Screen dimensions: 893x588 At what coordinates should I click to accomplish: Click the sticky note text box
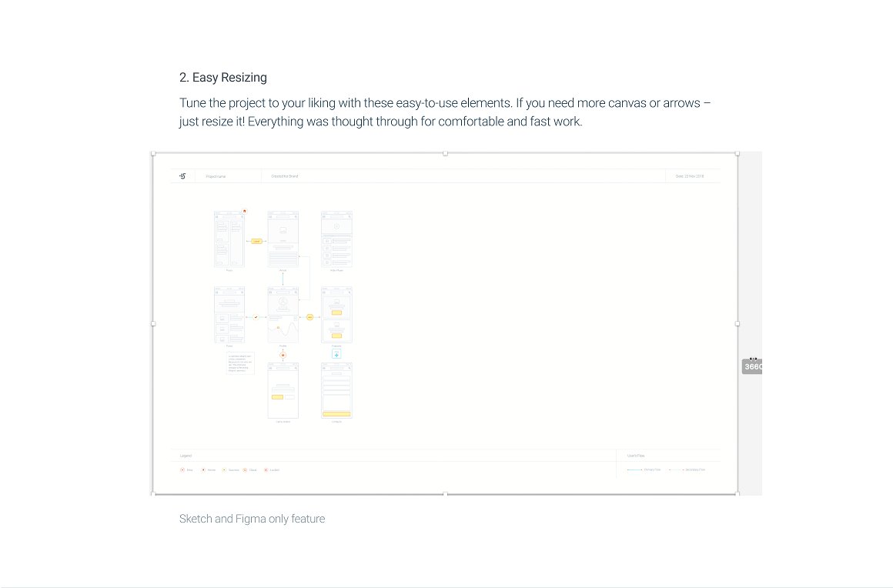pos(240,363)
